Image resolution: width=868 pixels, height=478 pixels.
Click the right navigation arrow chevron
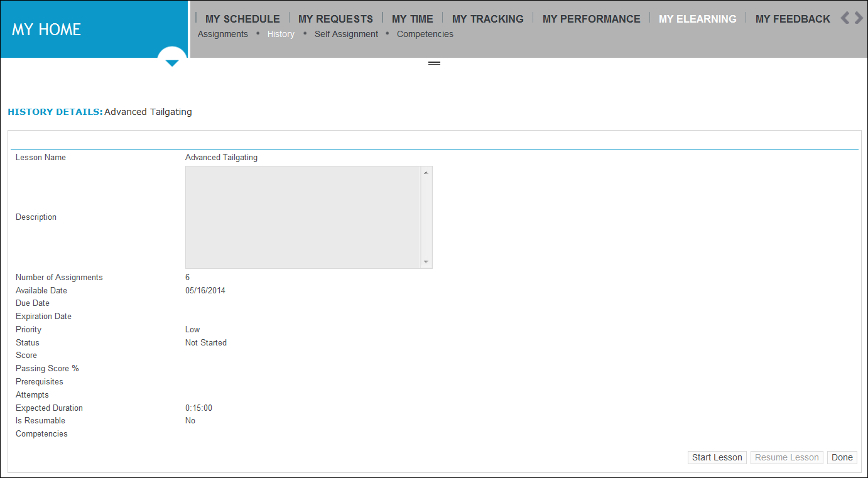point(859,18)
